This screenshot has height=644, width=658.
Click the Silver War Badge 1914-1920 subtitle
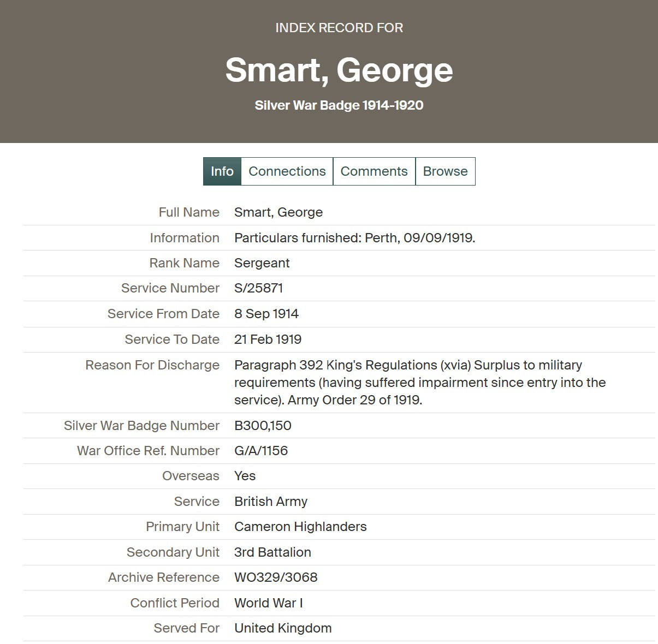pos(339,105)
